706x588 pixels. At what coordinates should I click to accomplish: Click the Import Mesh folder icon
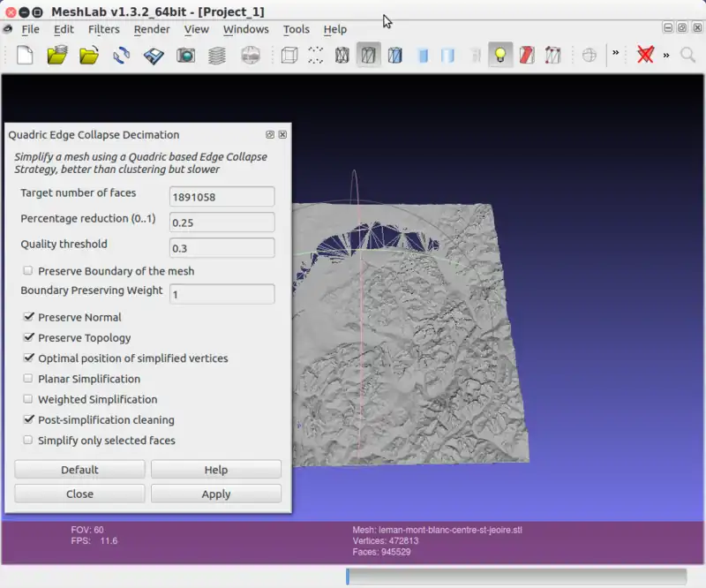pos(88,56)
